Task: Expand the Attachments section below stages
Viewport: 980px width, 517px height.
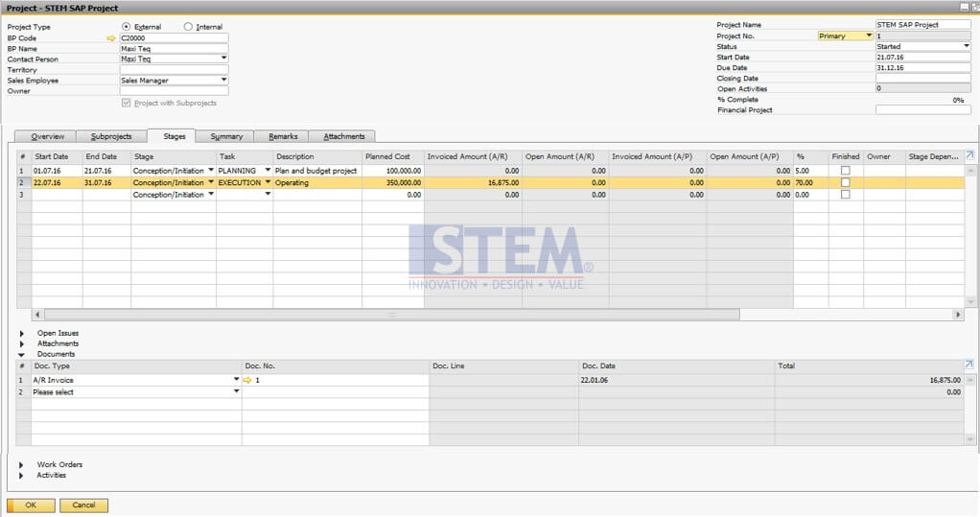Action: [x=22, y=343]
